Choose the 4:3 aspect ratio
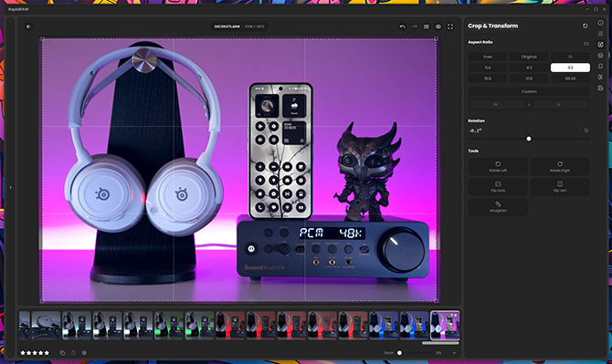This screenshot has width=612, height=364. pos(529,68)
